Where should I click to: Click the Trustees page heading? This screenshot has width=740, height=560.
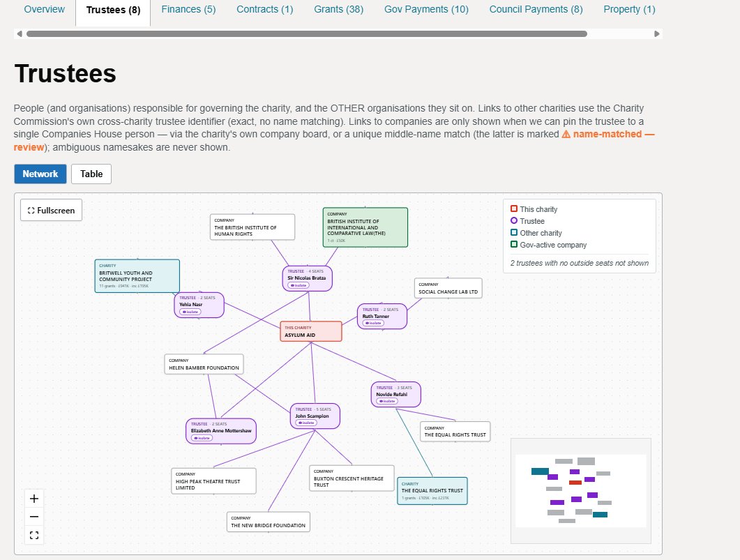[x=65, y=74]
